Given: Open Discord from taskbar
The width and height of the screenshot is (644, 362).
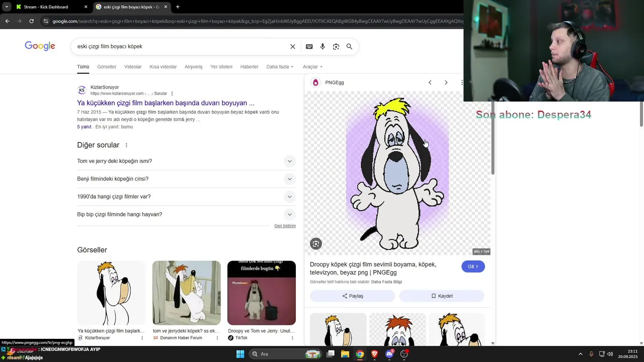Looking at the screenshot, I should pyautogui.click(x=389, y=354).
